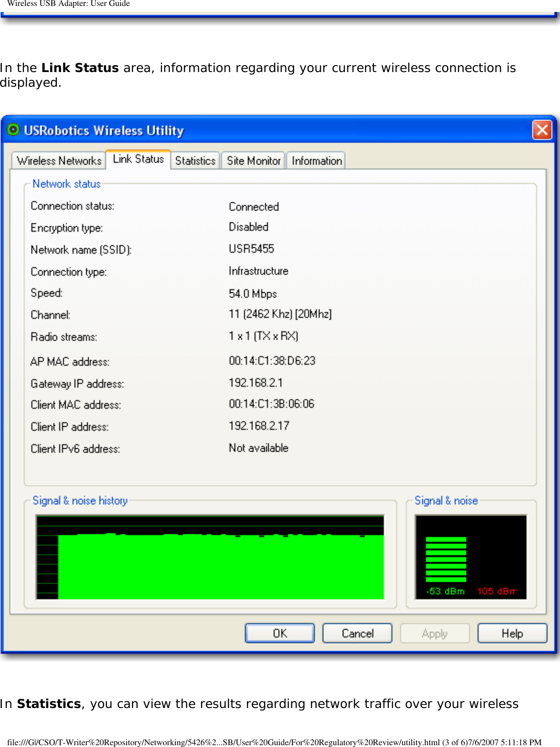Select client IP 192.168.2.17
560x747 pixels.
pos(259,426)
